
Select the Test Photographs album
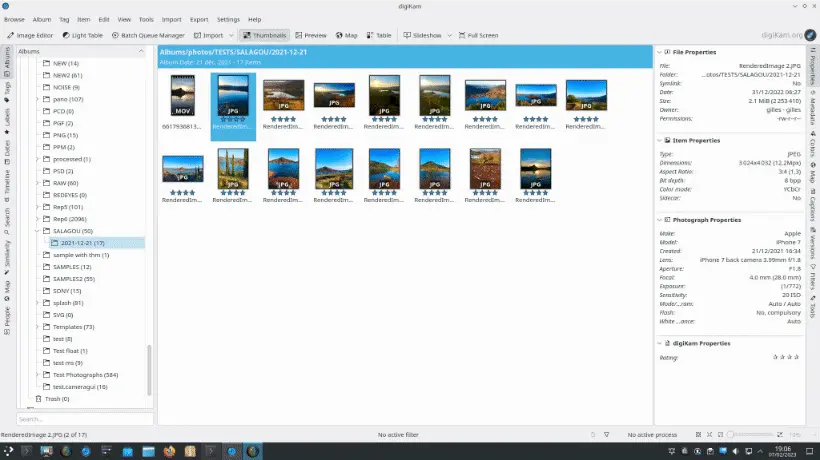[x=85, y=375]
